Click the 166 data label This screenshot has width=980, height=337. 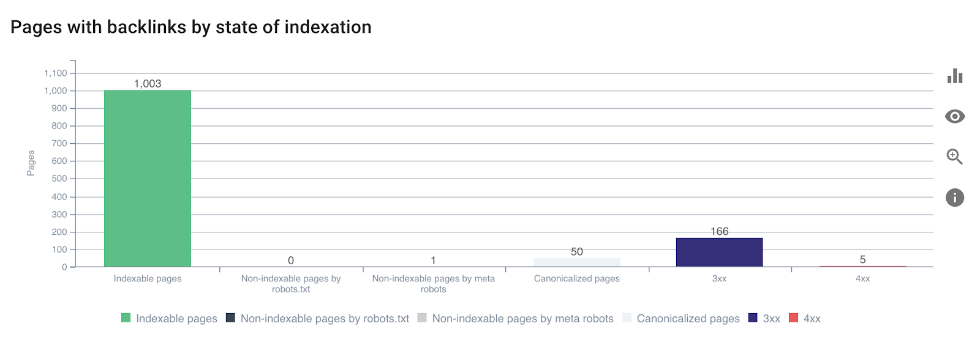click(x=719, y=231)
